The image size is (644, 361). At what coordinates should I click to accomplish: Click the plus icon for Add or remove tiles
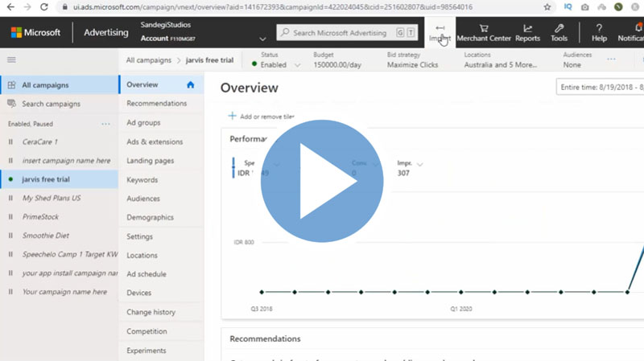coord(232,116)
